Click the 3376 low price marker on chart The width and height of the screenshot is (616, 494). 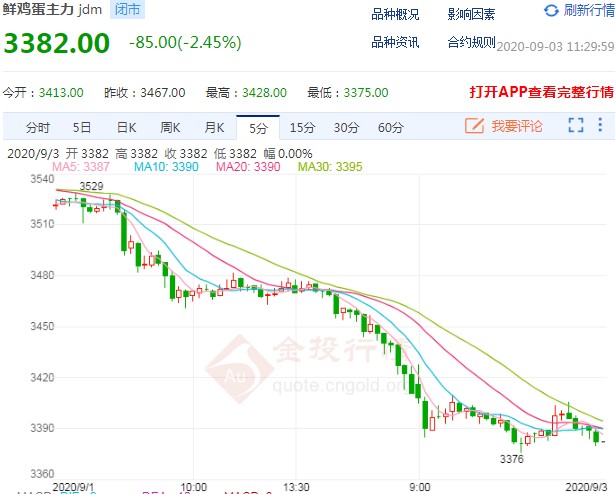(x=512, y=459)
